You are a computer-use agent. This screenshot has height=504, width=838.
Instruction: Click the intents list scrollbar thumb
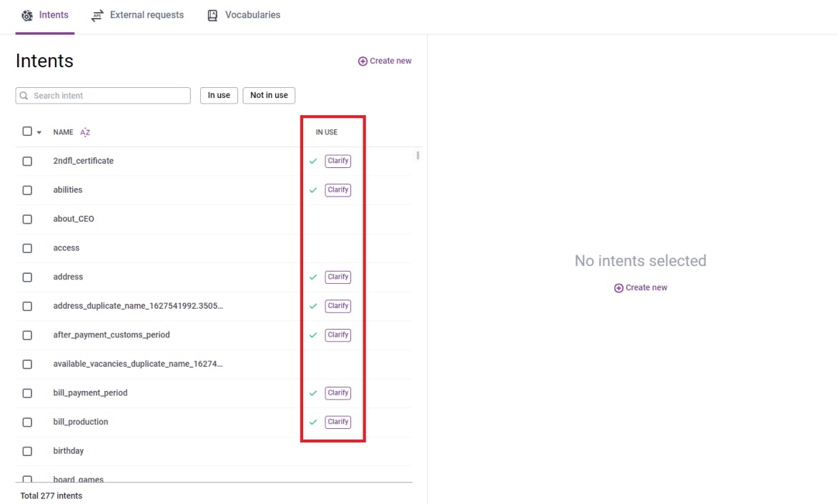pos(418,155)
